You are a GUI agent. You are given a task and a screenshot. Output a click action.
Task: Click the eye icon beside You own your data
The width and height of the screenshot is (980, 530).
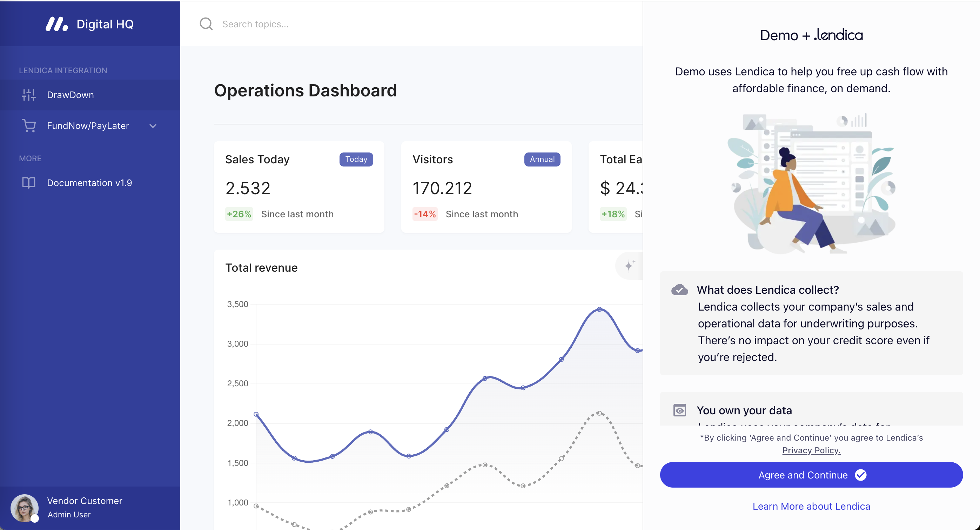[x=679, y=410]
